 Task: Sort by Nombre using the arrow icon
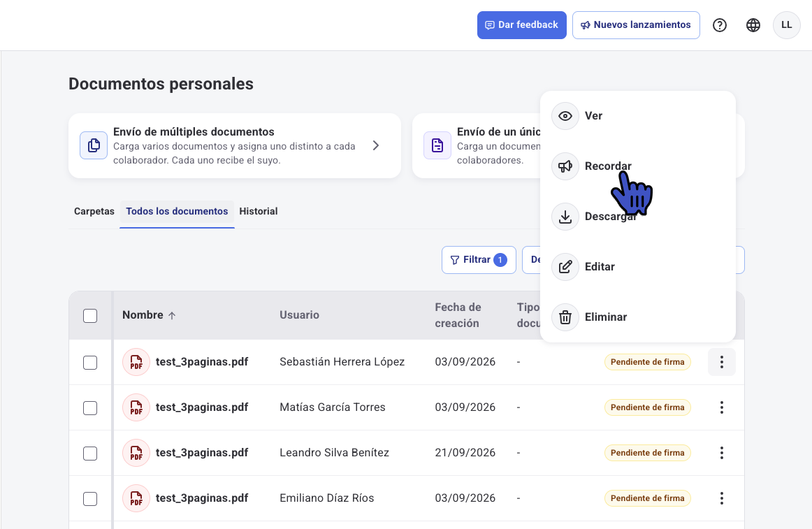coord(172,316)
